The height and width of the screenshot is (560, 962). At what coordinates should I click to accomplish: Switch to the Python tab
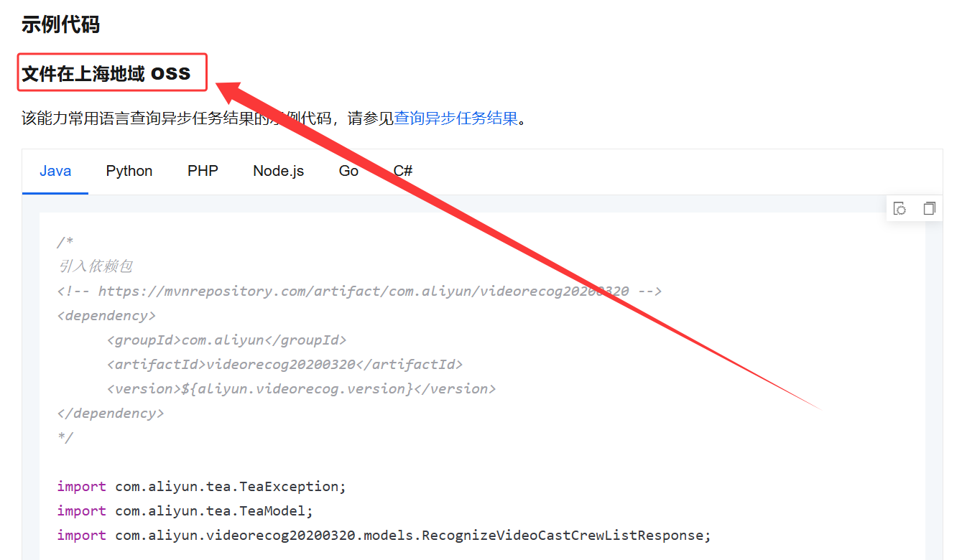click(129, 171)
